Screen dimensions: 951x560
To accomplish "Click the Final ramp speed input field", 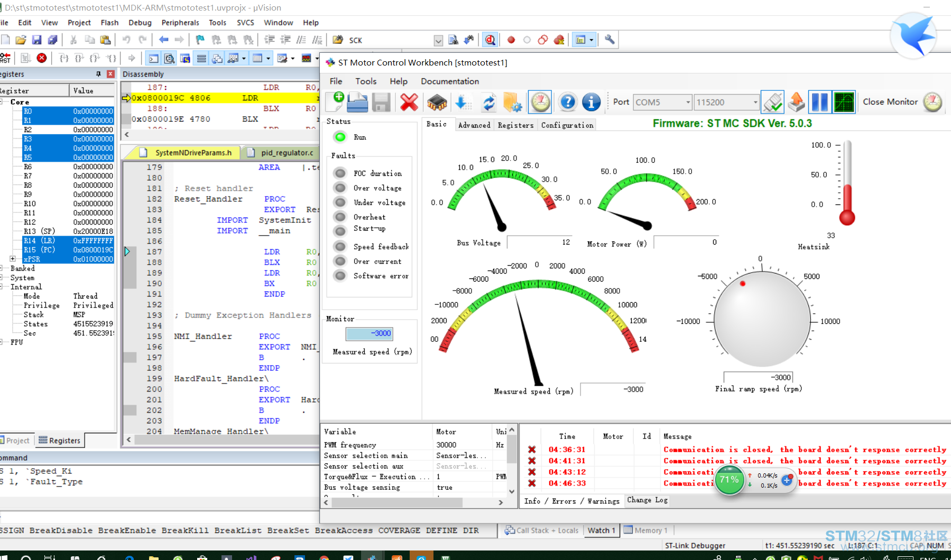I will 758,377.
